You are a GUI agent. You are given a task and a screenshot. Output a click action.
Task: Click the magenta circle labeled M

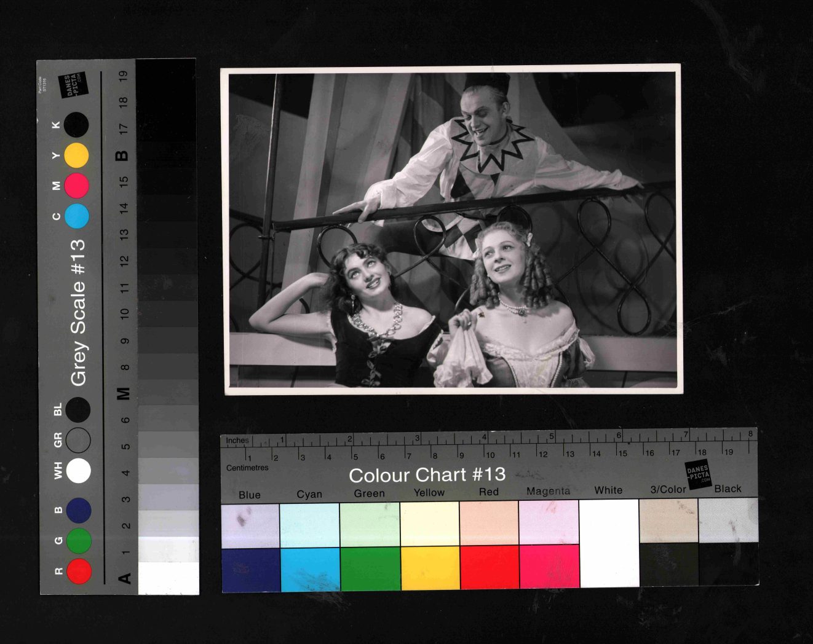(77, 186)
